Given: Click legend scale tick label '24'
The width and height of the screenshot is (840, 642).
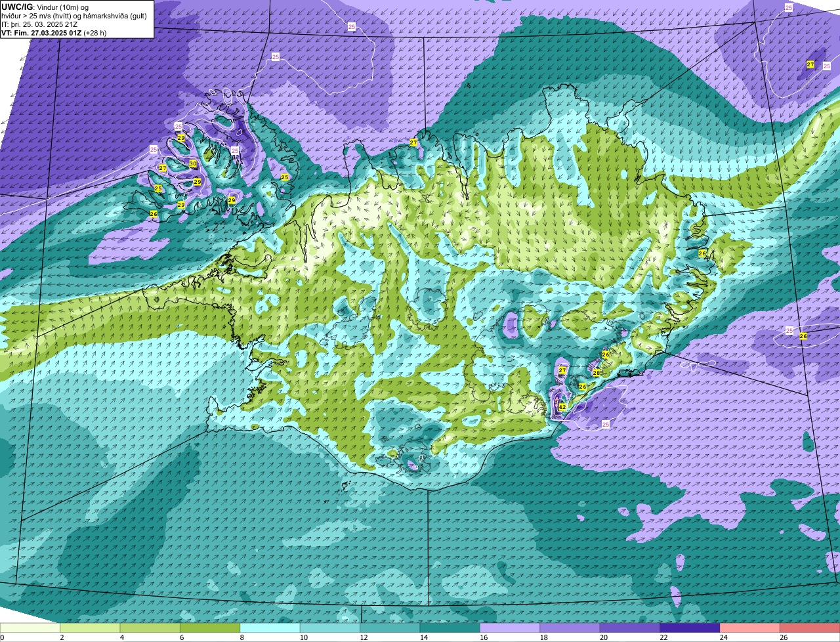Looking at the screenshot, I should tap(723, 637).
